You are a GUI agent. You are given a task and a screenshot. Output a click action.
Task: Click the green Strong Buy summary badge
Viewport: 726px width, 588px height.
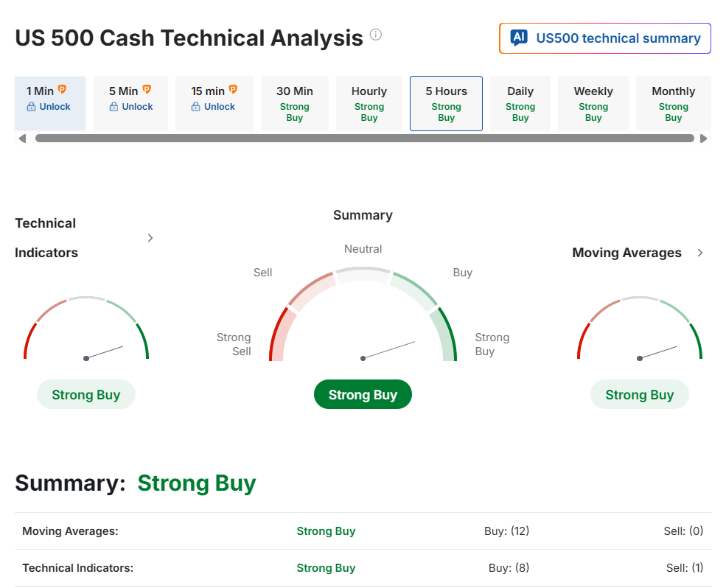coord(363,395)
